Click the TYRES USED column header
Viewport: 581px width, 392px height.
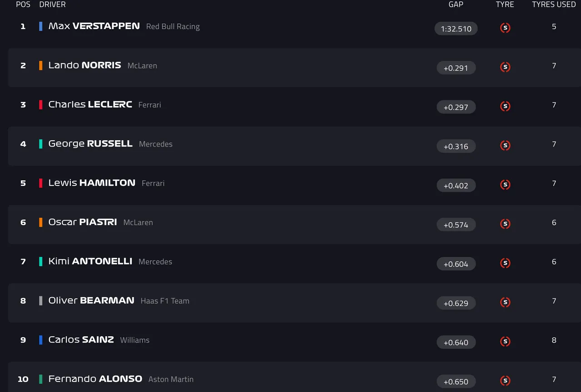coord(554,5)
